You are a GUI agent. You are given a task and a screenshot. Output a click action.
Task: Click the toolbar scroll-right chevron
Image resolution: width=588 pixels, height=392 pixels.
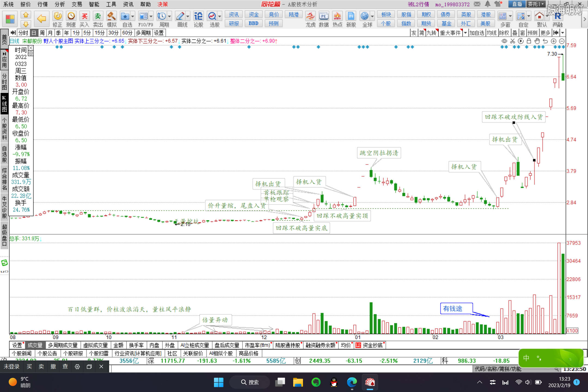pyautogui.click(x=584, y=19)
